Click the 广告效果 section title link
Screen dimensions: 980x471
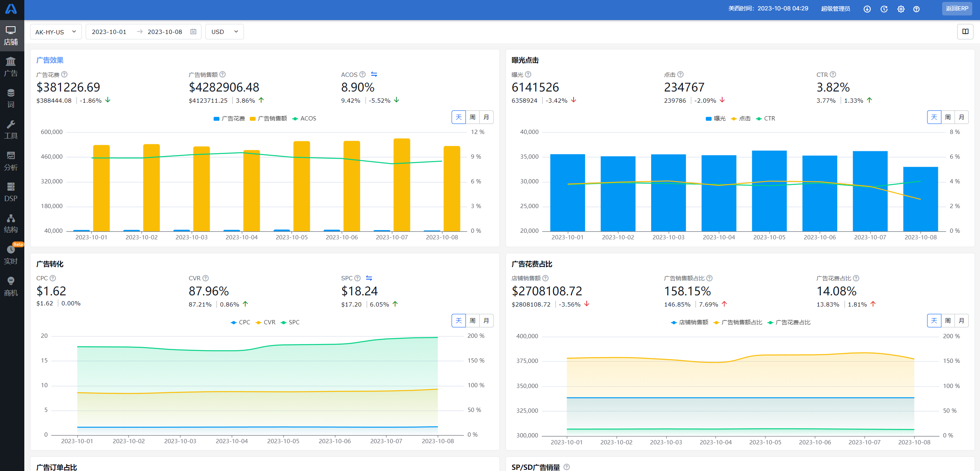click(x=50, y=60)
